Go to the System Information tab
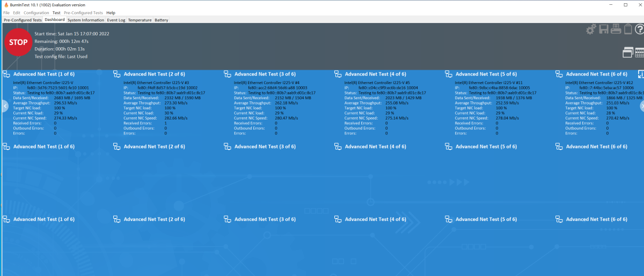644x276 pixels. coord(86,20)
